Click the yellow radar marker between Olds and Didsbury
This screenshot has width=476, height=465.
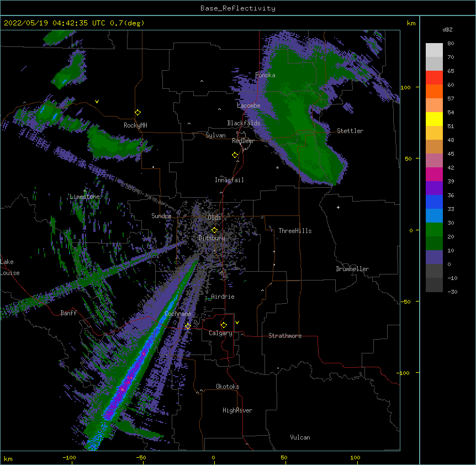click(214, 230)
